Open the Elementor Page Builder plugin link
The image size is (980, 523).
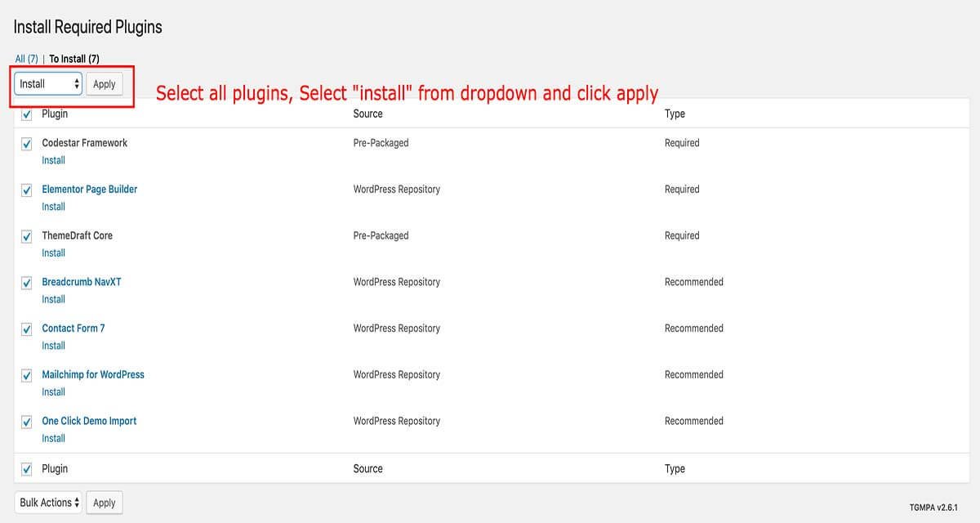(x=90, y=189)
